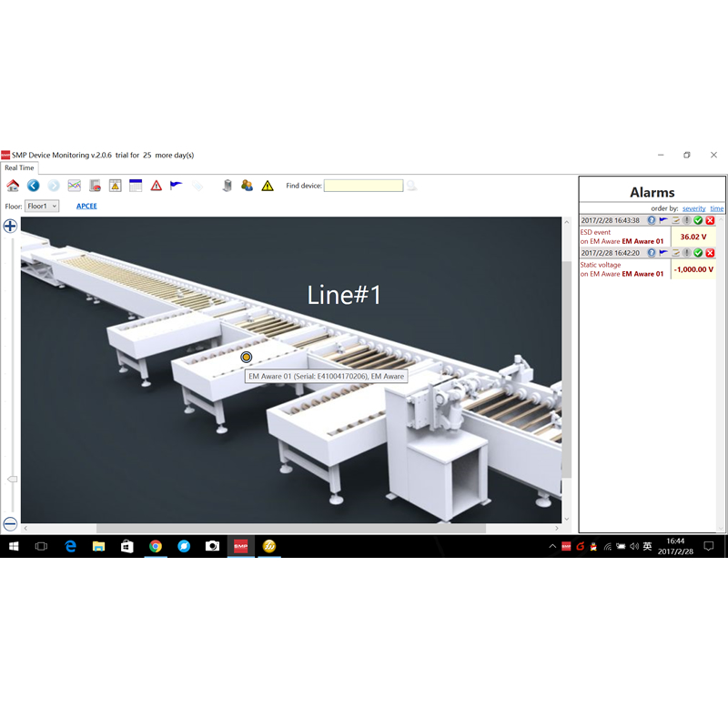This screenshot has height=728, width=728.
Task: Open the SMP app taskbar button
Action: (x=240, y=547)
